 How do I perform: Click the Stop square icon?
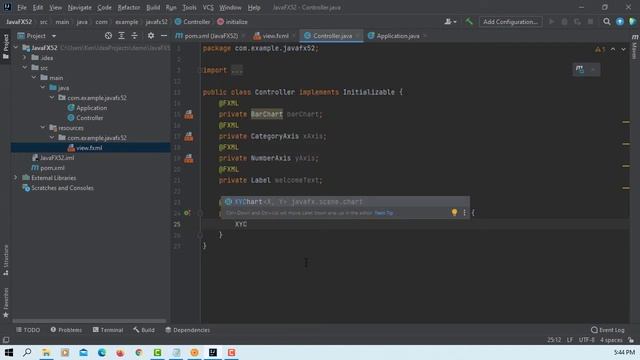pyautogui.click(x=590, y=22)
